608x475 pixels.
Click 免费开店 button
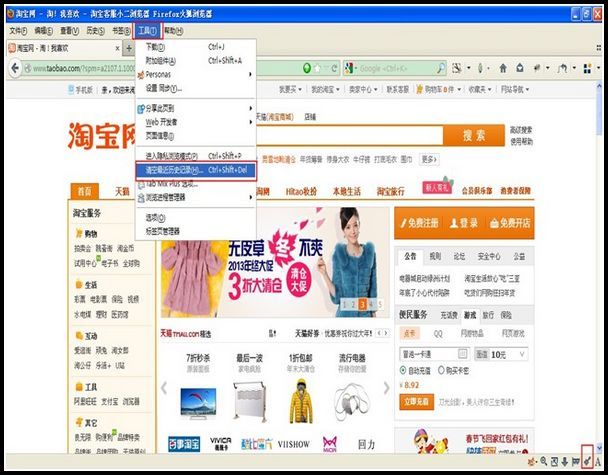[x=510, y=223]
